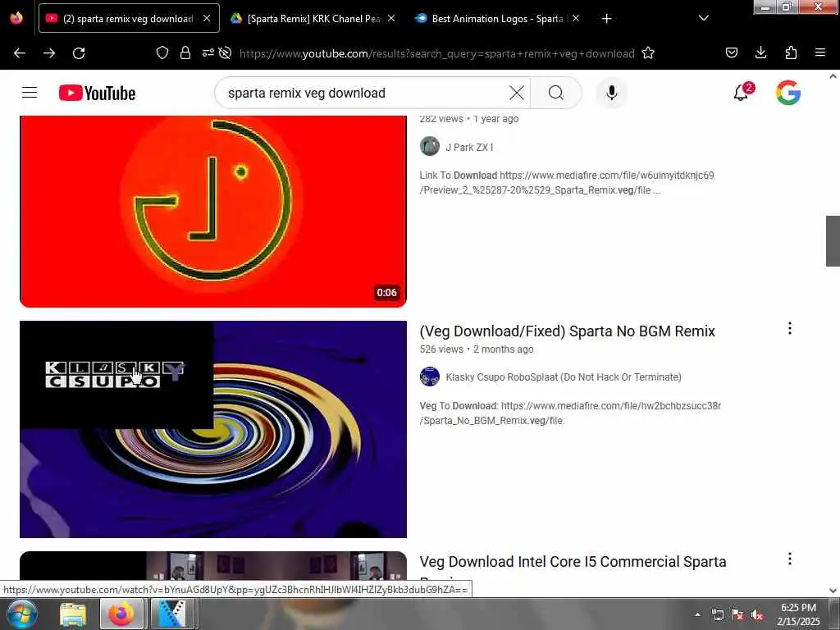
Task: Click '526 views • 2 months ago' text
Action: click(477, 349)
